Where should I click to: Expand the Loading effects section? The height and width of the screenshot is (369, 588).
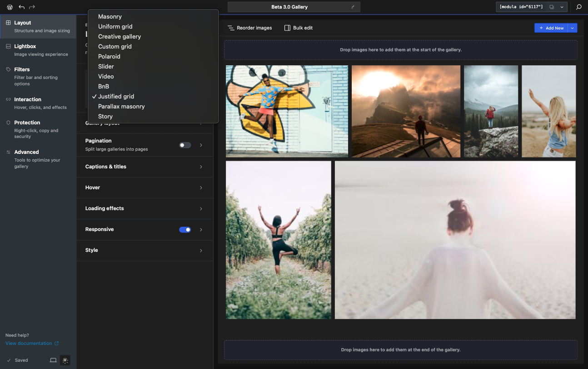[145, 209]
